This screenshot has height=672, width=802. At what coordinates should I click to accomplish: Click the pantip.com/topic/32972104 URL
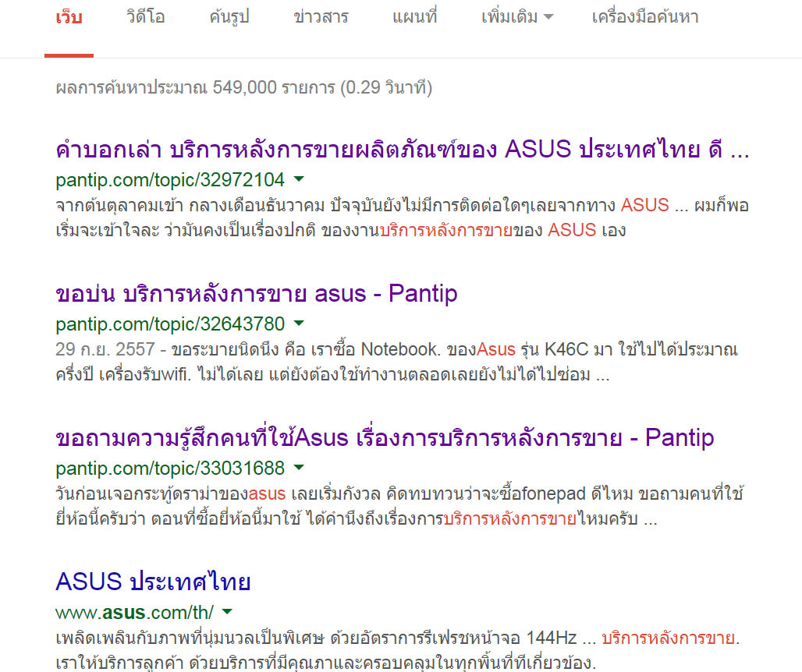[170, 180]
